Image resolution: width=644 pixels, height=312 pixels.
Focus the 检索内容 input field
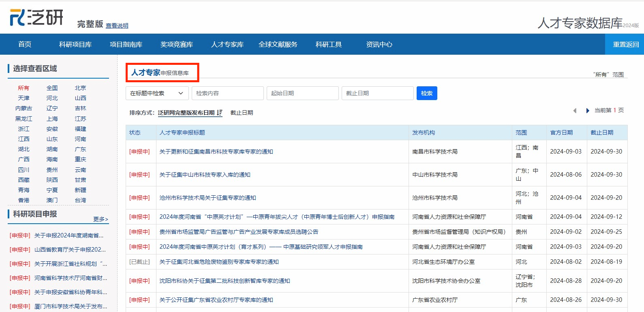228,93
